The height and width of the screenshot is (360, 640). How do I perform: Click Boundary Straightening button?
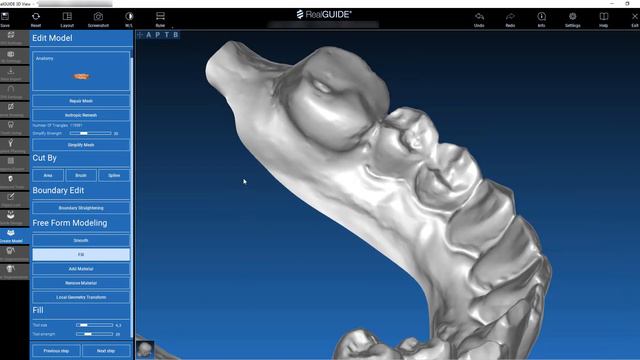pos(81,208)
